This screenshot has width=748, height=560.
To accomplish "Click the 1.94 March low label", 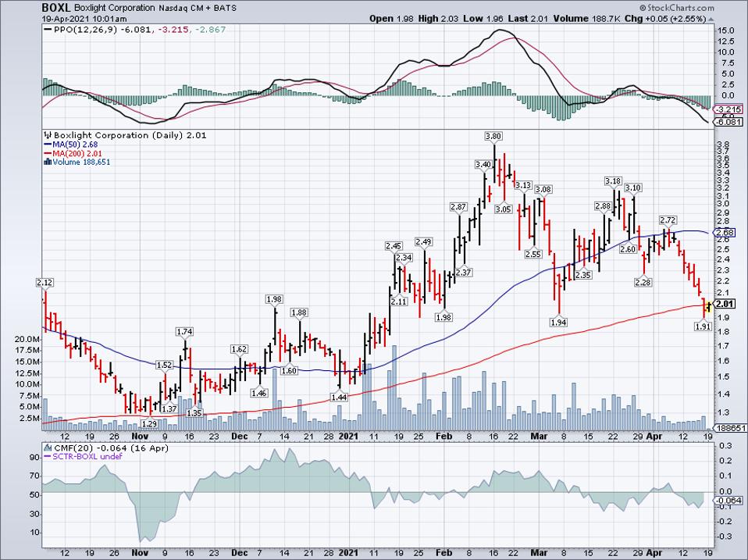I will (558, 323).
